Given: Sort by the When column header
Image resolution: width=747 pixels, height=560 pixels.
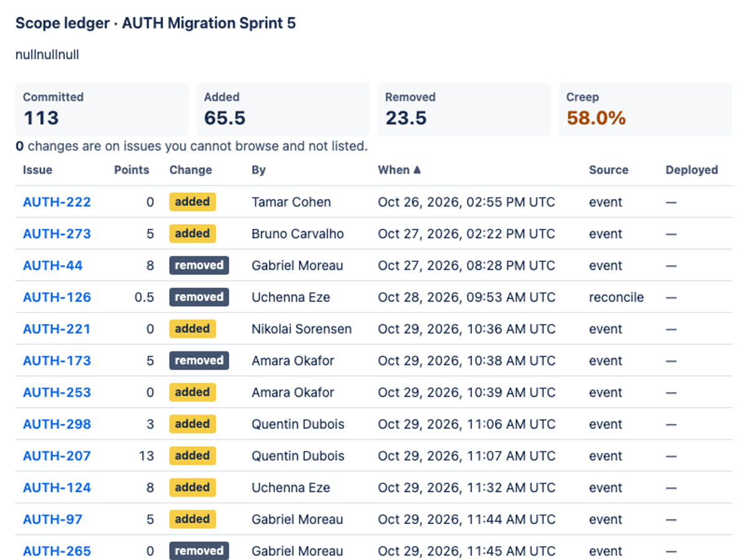Looking at the screenshot, I should click(x=400, y=170).
